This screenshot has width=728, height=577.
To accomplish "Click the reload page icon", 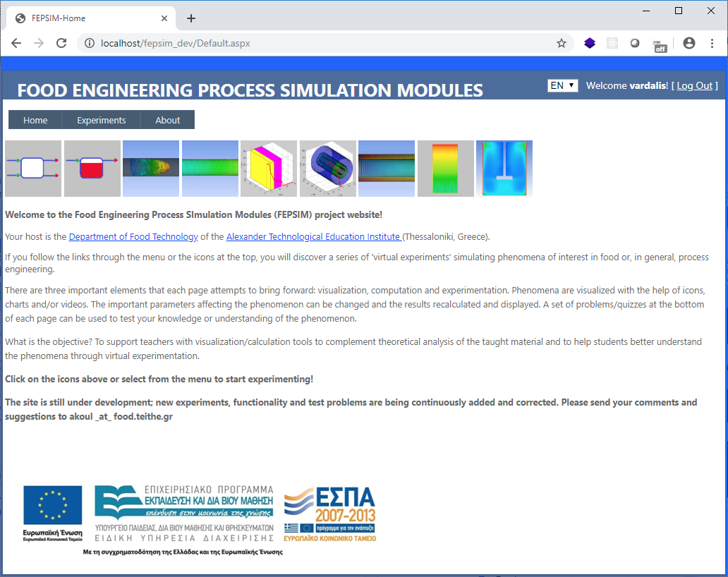I will 61,43.
